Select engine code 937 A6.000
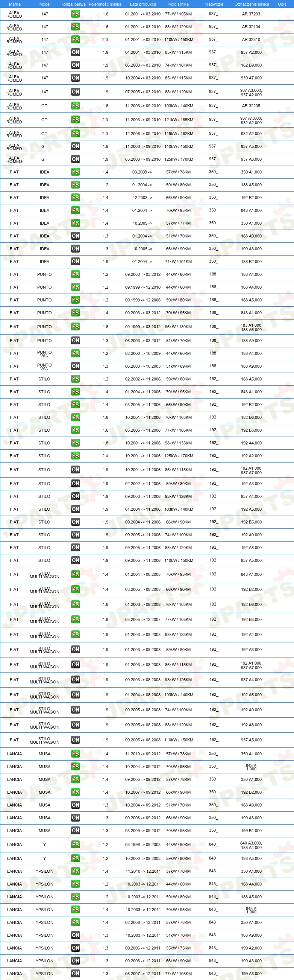This screenshot has width=294, height=980. [x=251, y=160]
